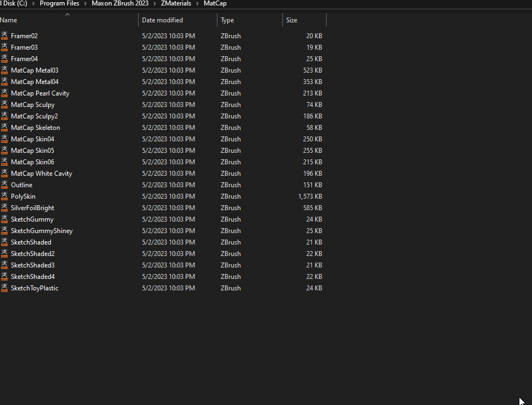This screenshot has height=405, width=532.
Task: Click the SketchGummyShiney file icon
Action: point(4,230)
